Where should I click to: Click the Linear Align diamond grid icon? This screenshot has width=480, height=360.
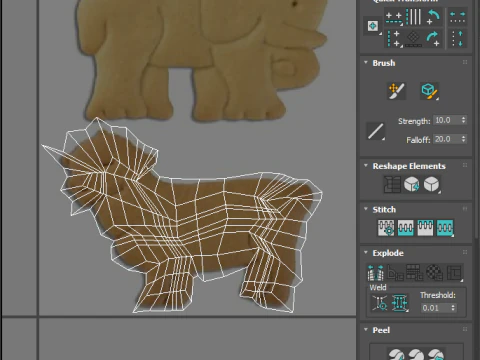(414, 38)
